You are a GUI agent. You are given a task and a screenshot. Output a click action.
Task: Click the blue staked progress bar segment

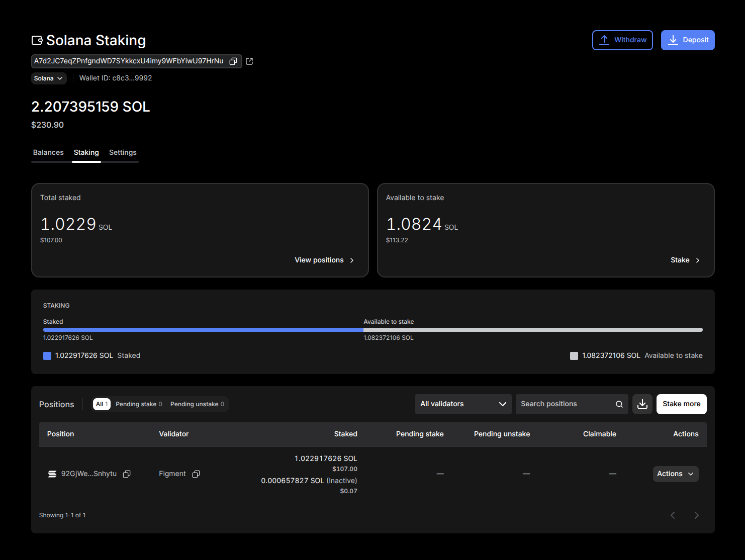pos(203,330)
